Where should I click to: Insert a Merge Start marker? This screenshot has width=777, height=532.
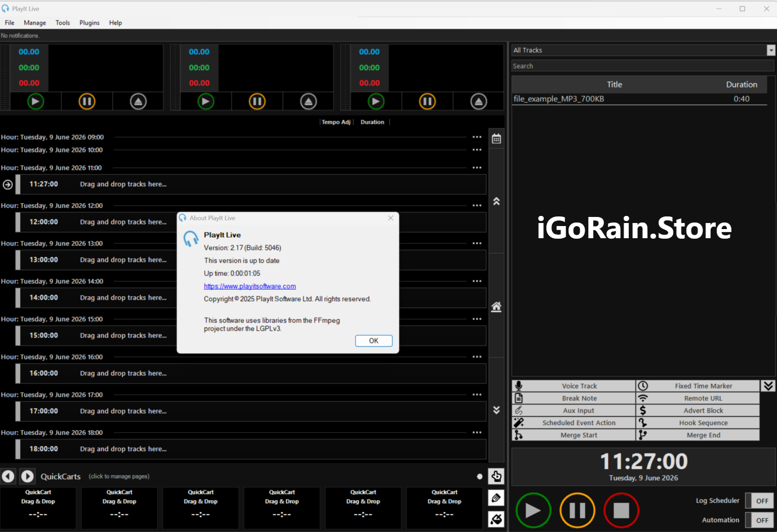coord(574,435)
